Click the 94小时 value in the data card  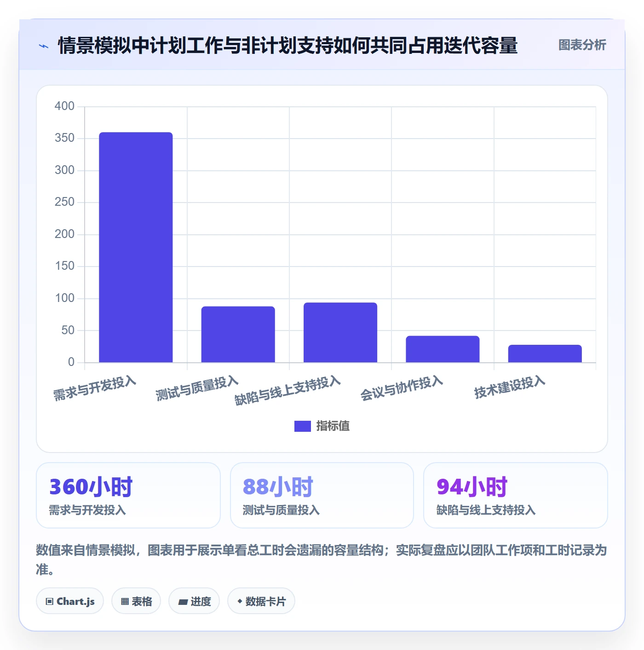472,487
